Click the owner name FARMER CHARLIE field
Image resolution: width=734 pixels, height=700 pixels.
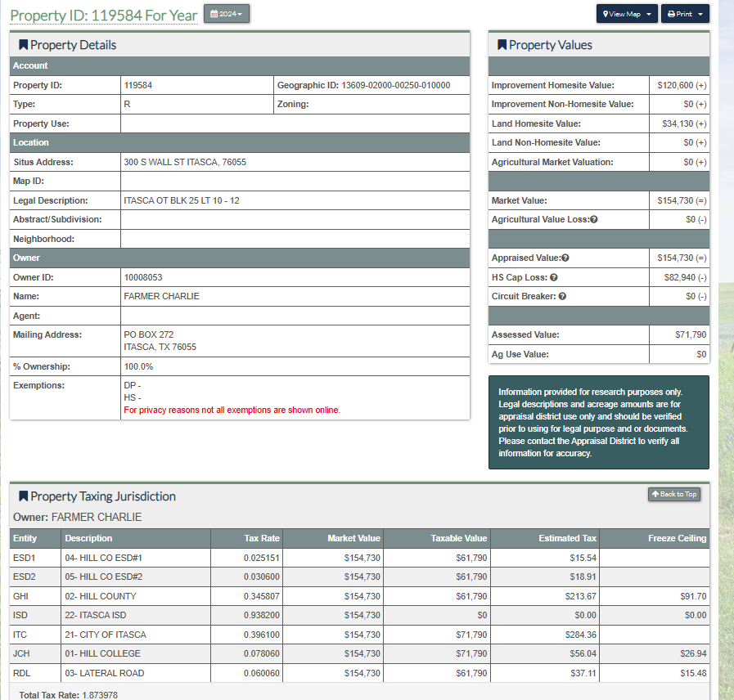coord(161,296)
